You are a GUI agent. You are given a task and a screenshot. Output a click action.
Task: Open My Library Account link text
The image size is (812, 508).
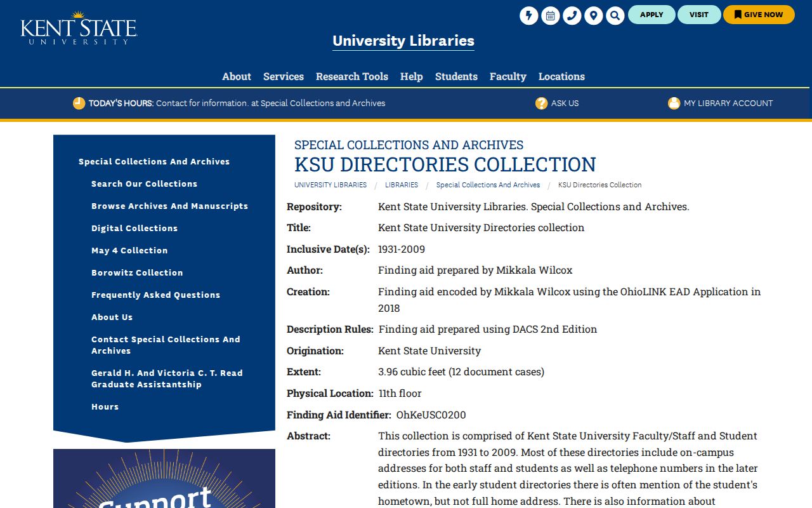point(728,103)
